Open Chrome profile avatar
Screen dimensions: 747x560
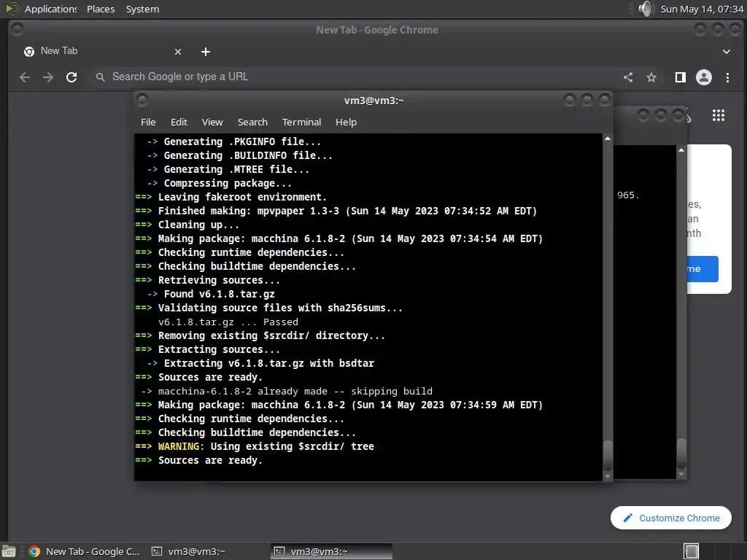tap(704, 77)
